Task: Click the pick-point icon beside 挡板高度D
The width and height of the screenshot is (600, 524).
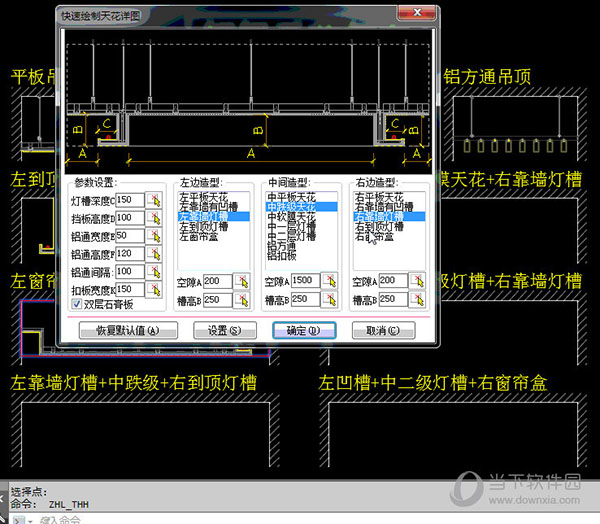Action: 154,218
